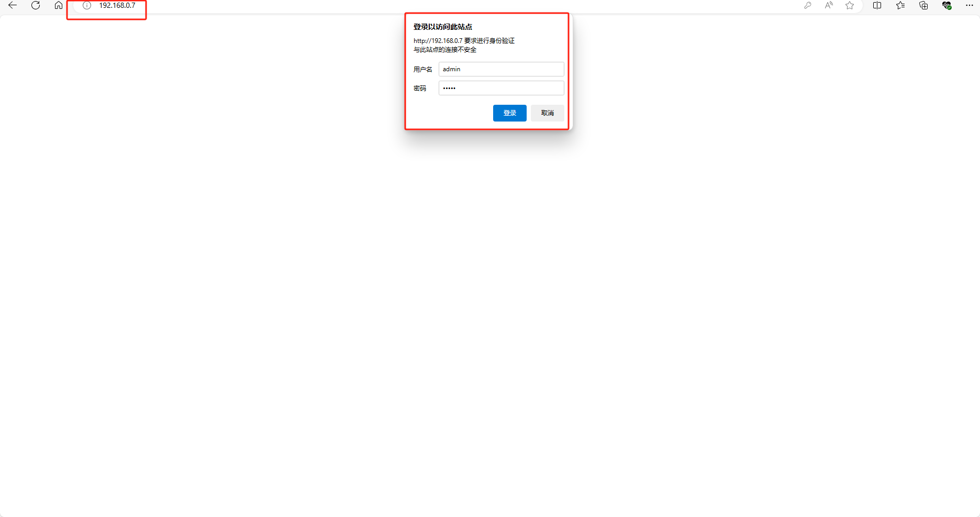The image size is (980, 517).
Task: Click the 登录以访问此站点 dialog title
Action: 443,27
